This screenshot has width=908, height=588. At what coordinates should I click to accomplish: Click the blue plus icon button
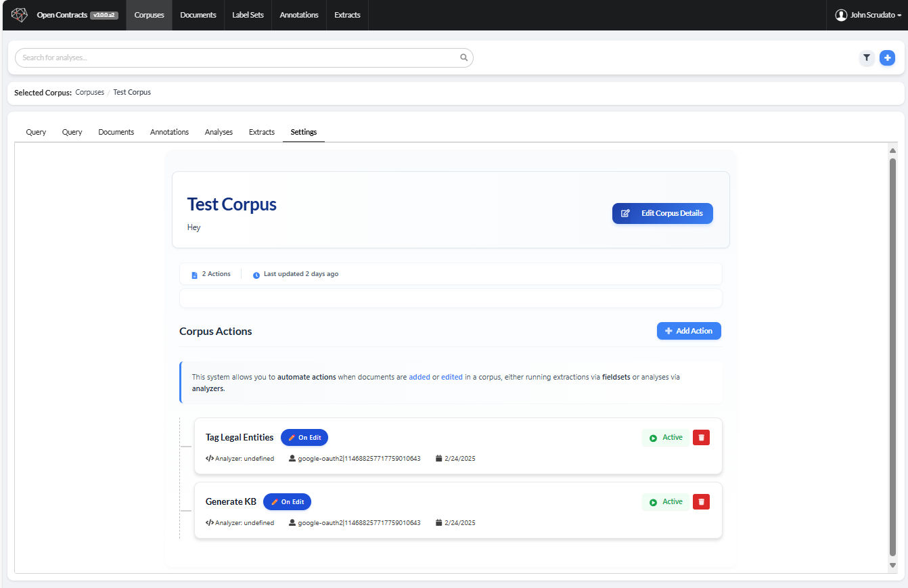point(887,58)
